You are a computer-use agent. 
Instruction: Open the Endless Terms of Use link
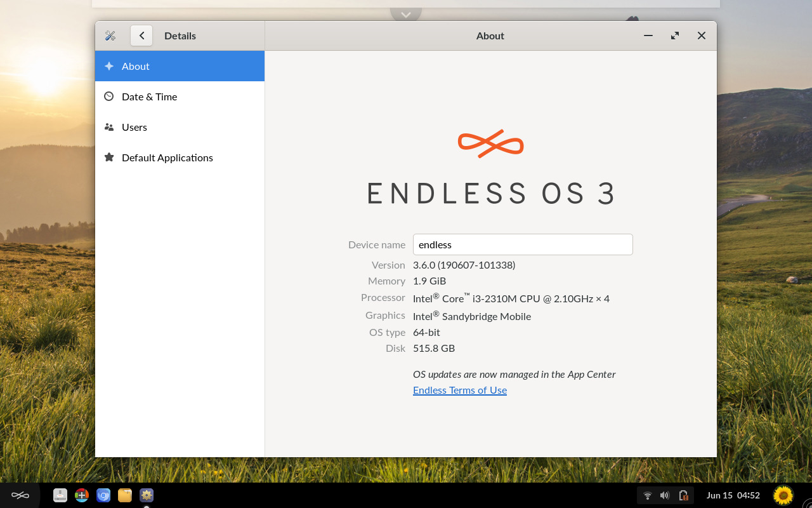coord(459,389)
